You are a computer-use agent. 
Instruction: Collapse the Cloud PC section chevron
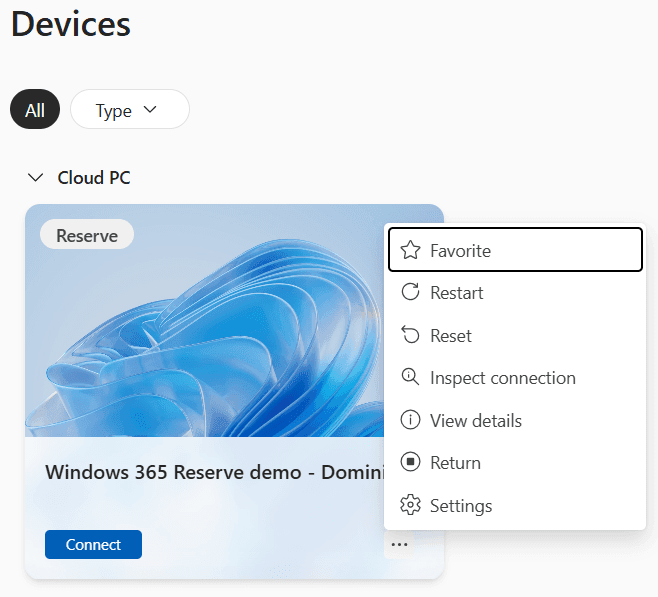coord(36,178)
